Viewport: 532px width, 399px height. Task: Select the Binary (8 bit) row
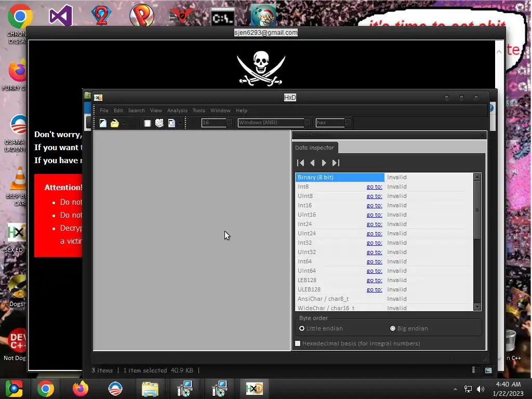coord(384,177)
